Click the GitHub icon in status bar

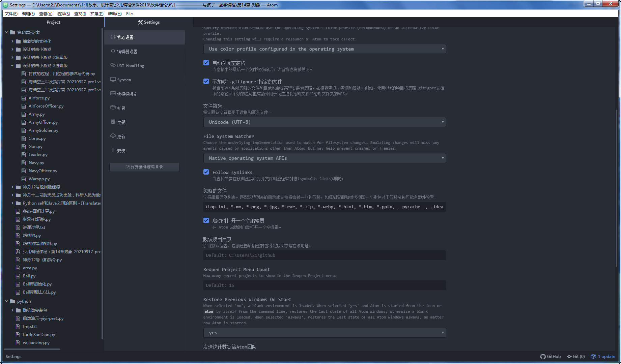(x=543, y=357)
